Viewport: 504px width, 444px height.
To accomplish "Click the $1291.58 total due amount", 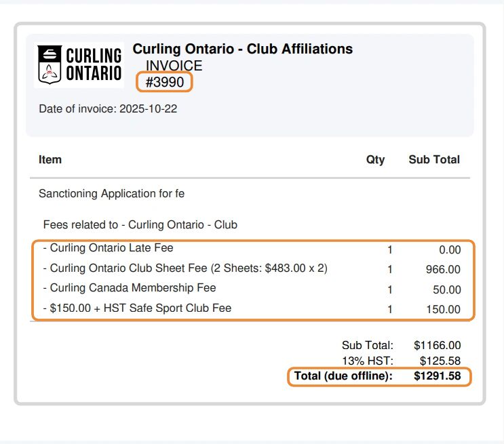I will (437, 376).
